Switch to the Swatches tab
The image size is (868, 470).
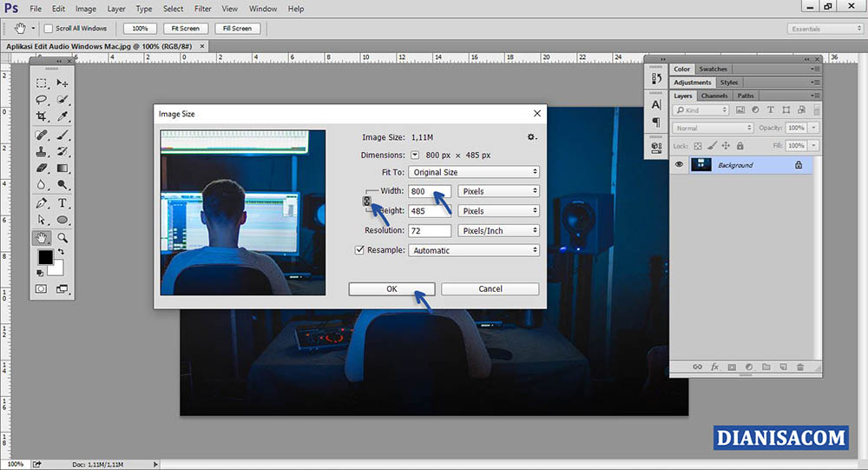713,69
